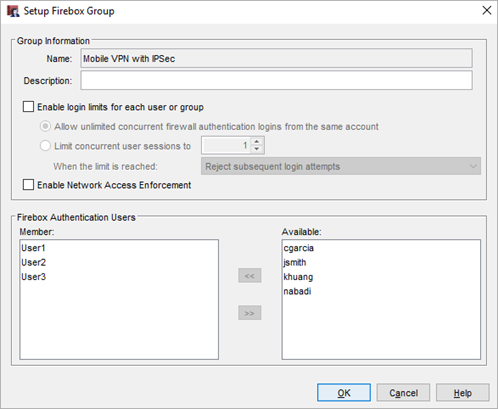
Task: Click the OK button
Action: [344, 393]
